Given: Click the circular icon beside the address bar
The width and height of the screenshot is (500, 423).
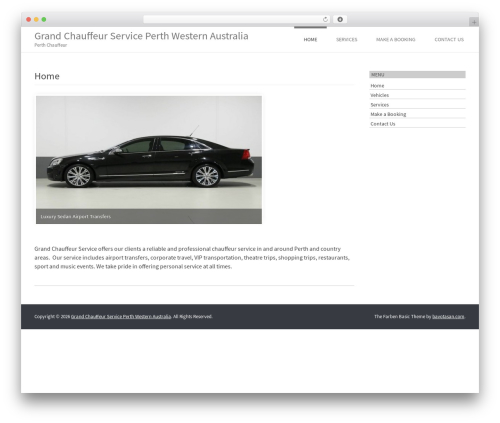Looking at the screenshot, I should (340, 19).
